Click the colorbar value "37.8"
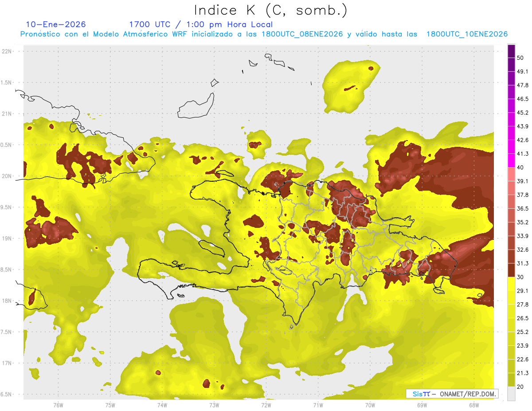The width and height of the screenshot is (532, 411). pyautogui.click(x=523, y=195)
